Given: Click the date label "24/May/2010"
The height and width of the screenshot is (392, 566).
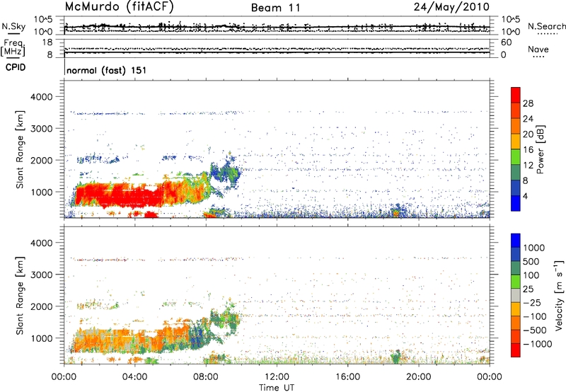Looking at the screenshot, I should point(451,7).
